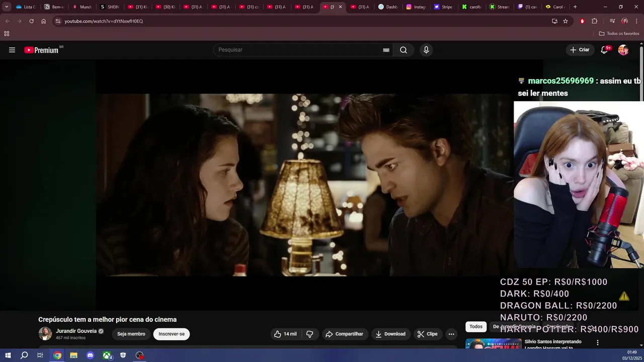Open more actions ellipsis below video
644x362 pixels.
(x=451, y=334)
